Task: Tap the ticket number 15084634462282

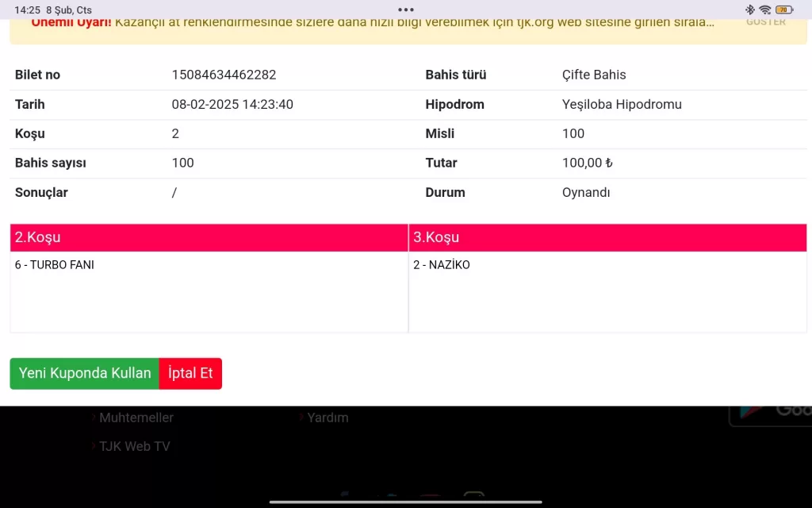Action: click(x=224, y=75)
